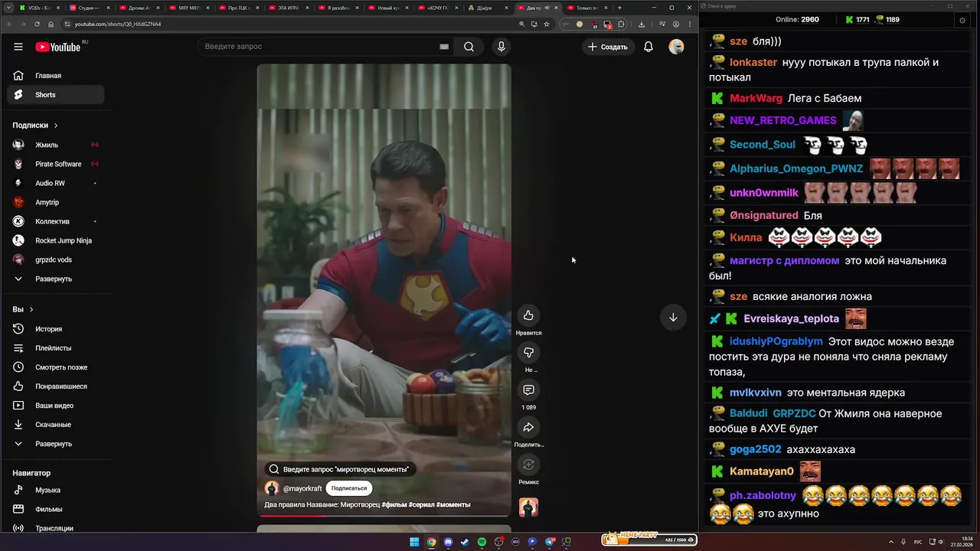Image resolution: width=980 pixels, height=551 pixels.
Task: Click the browser address bar URL
Action: pos(118,24)
